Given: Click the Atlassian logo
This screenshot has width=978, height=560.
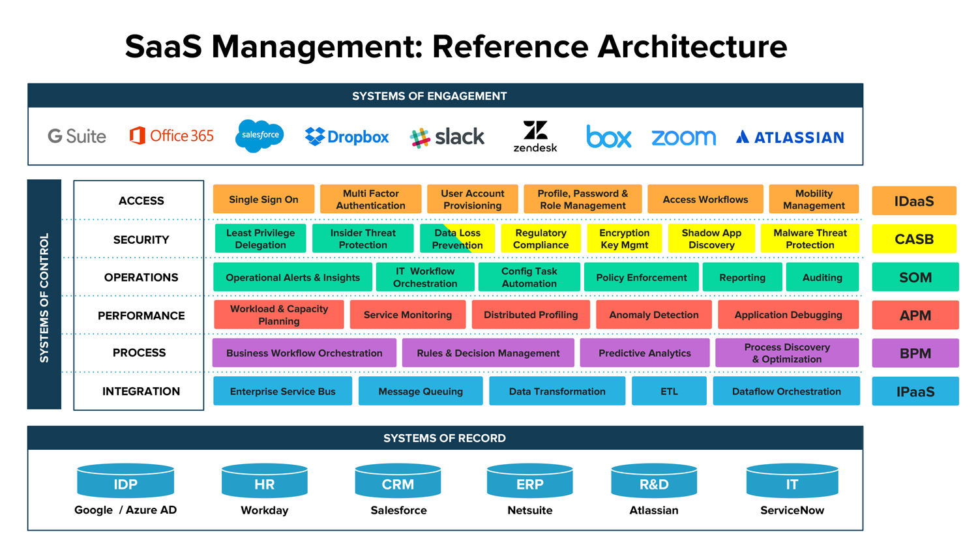Looking at the screenshot, I should tap(788, 136).
